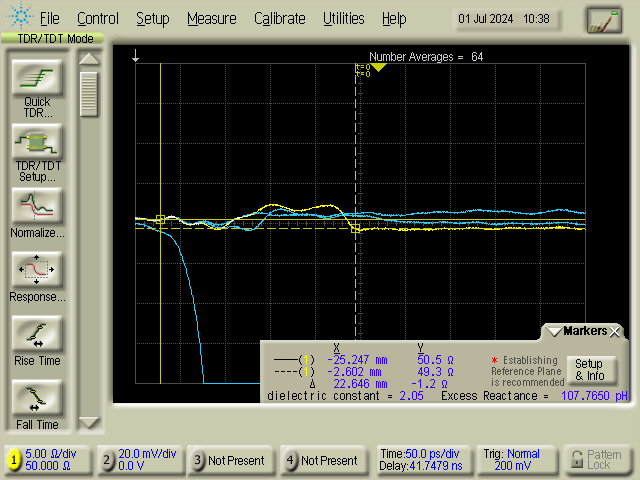Open the Measure menu
Screen dimensions: 640x480
click(x=211, y=18)
